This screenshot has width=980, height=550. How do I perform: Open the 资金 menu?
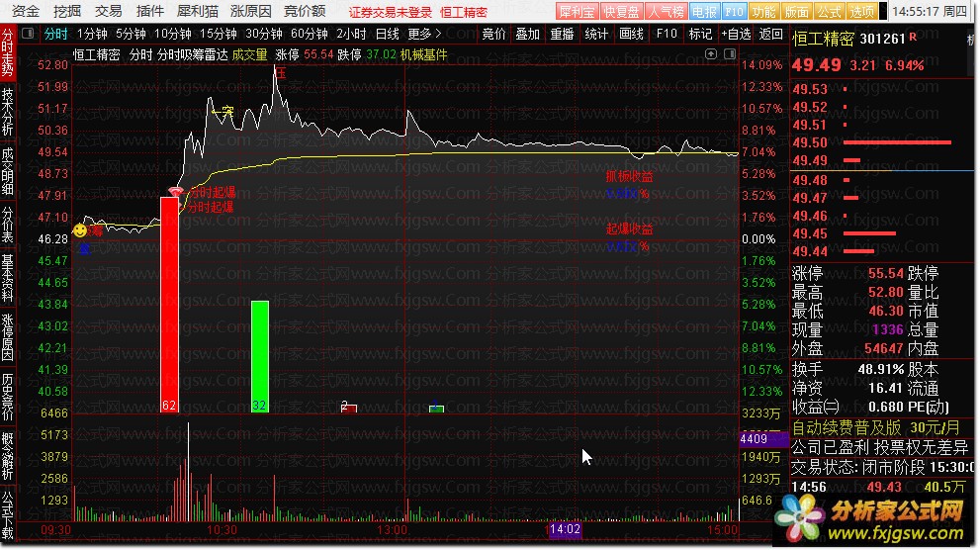point(26,11)
